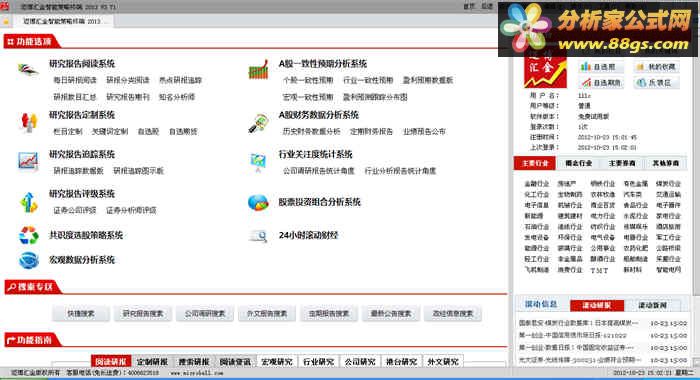This screenshot has width=700, height=380.
Task: Open the 研报分类阅读 link
Action: 128,80
